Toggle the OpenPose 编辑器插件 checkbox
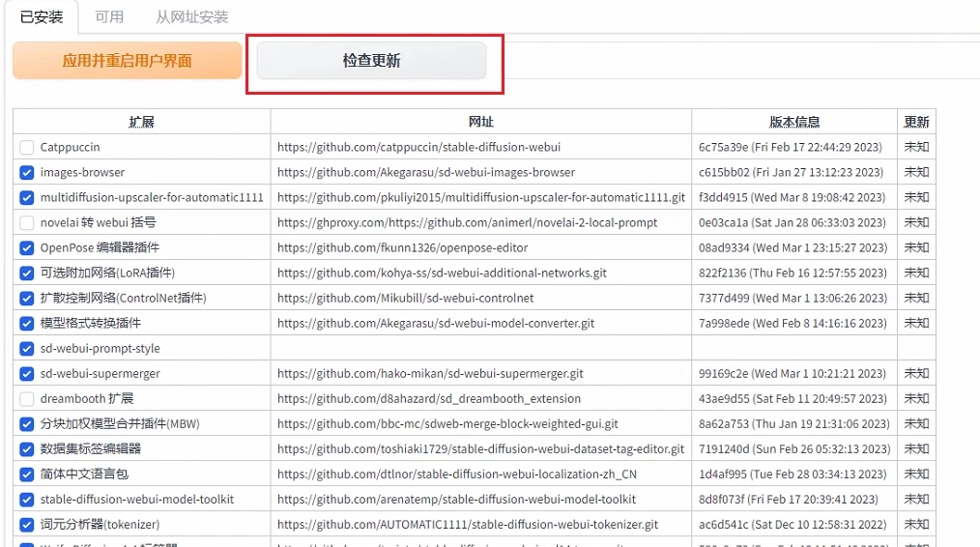The height and width of the screenshot is (547, 980). tap(27, 248)
